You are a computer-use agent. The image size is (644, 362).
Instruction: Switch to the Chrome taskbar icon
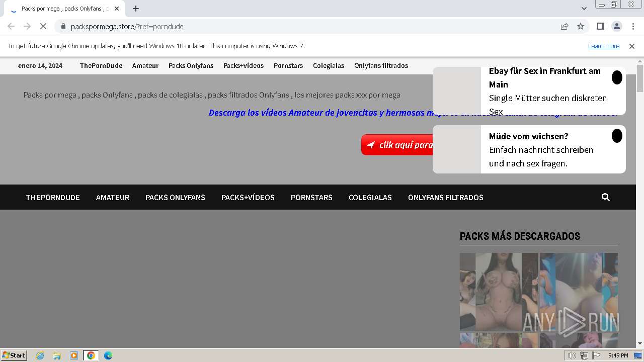(x=91, y=355)
